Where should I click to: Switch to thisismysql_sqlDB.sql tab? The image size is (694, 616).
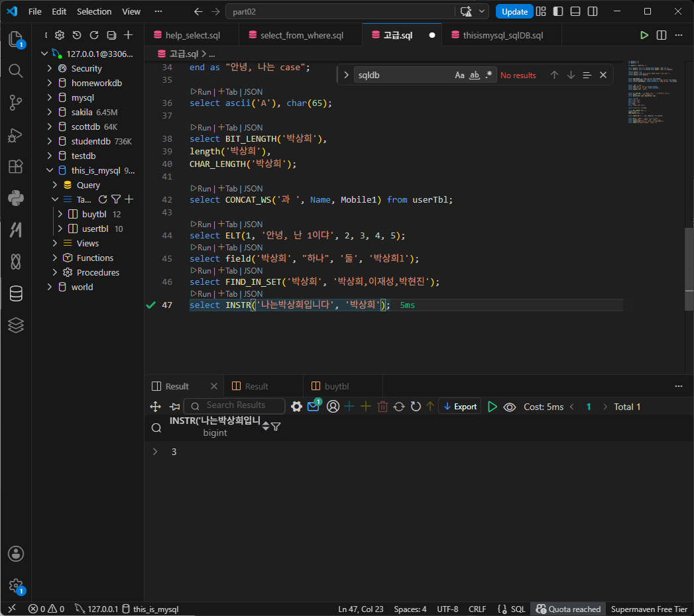(502, 35)
